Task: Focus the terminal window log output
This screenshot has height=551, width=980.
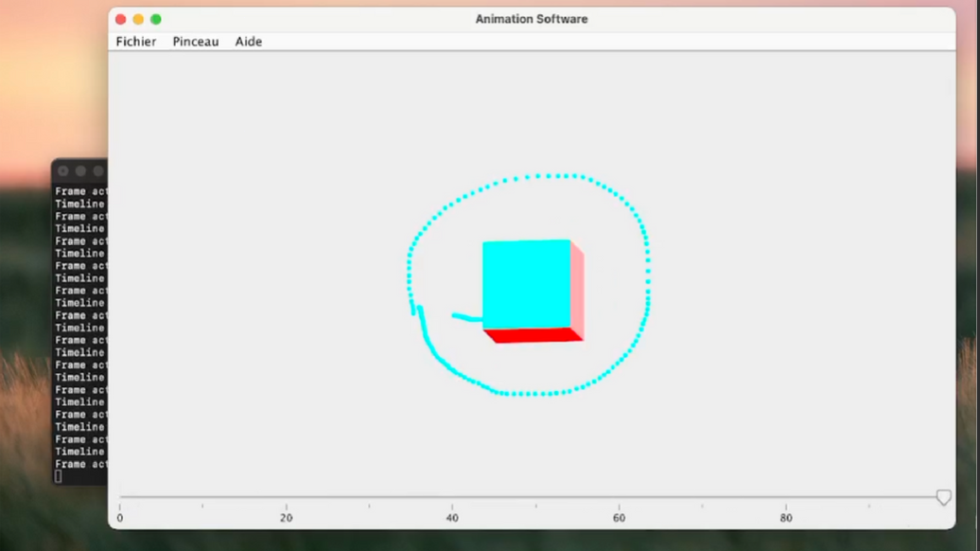Action: pyautogui.click(x=80, y=322)
